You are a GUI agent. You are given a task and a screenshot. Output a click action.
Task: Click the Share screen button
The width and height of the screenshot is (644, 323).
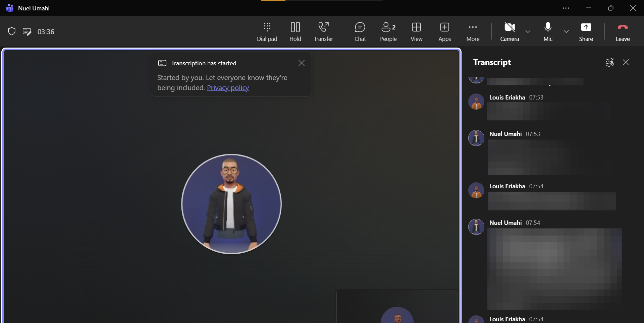click(586, 31)
